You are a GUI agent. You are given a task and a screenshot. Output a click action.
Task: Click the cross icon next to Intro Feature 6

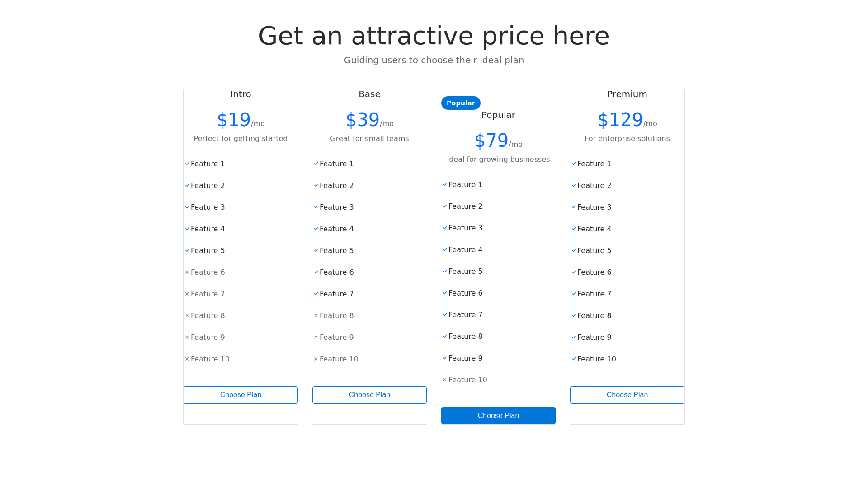click(x=187, y=272)
